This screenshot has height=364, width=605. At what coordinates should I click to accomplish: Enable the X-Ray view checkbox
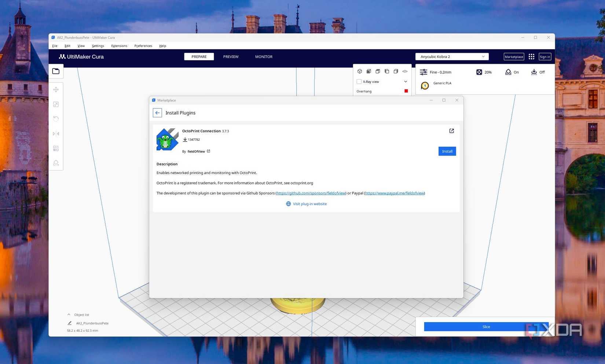point(359,81)
